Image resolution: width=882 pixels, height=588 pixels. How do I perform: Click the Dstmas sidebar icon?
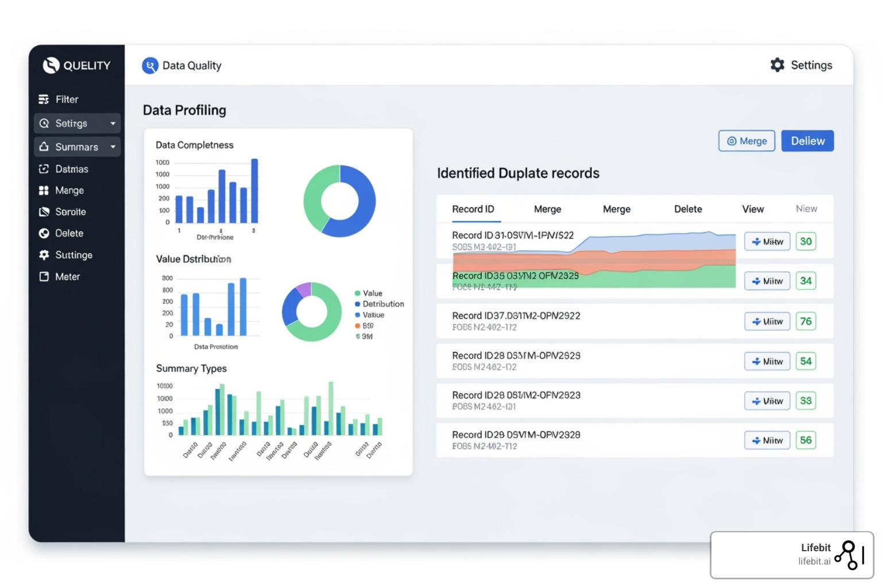(x=44, y=169)
